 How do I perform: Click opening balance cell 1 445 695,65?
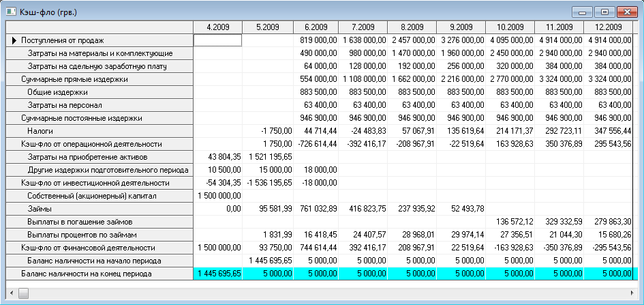[x=268, y=261]
